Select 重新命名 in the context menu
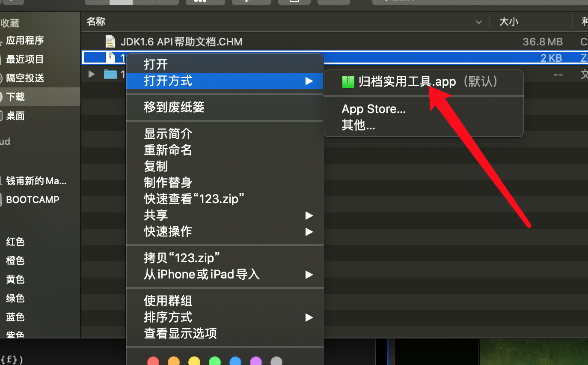Image resolution: width=588 pixels, height=365 pixels. (168, 150)
